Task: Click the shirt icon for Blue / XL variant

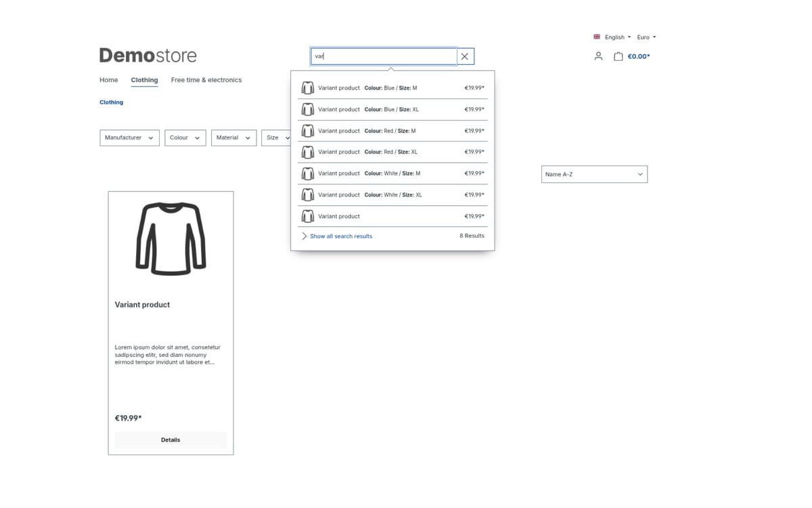Action: click(307, 109)
